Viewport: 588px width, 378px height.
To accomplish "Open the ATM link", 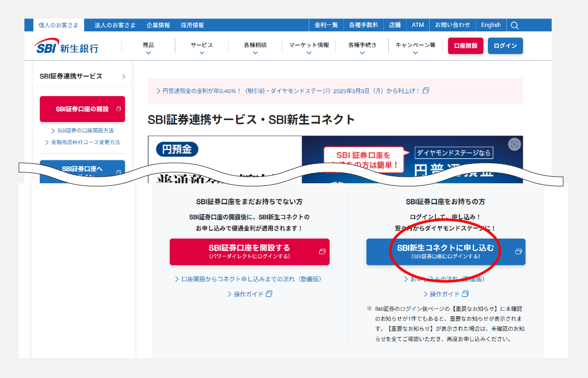I will pyautogui.click(x=418, y=25).
